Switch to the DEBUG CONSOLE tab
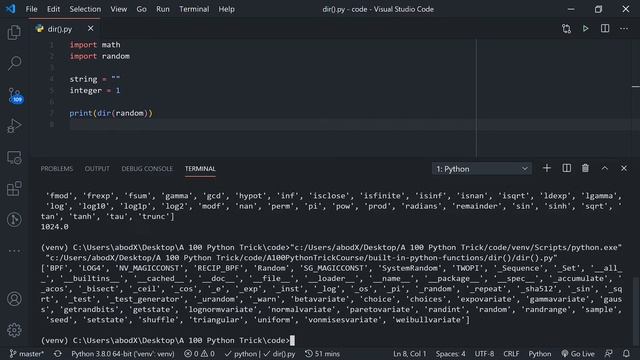640x360 pixels. coord(147,169)
